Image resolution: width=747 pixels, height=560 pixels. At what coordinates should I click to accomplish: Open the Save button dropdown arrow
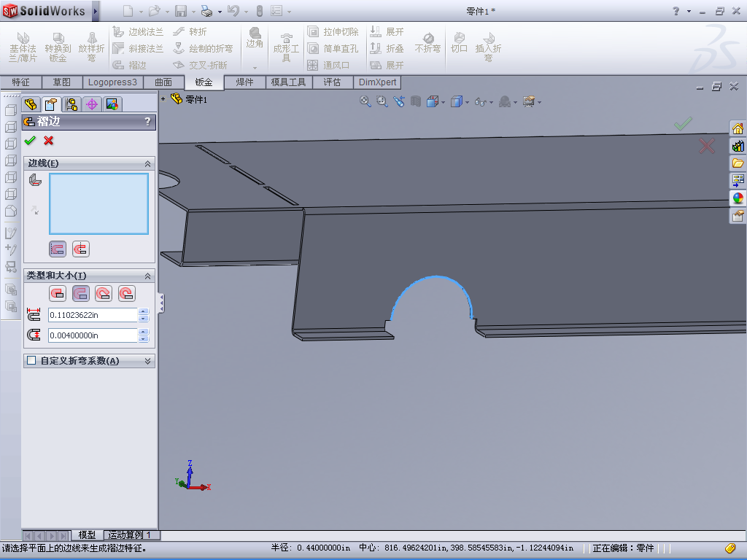point(193,12)
